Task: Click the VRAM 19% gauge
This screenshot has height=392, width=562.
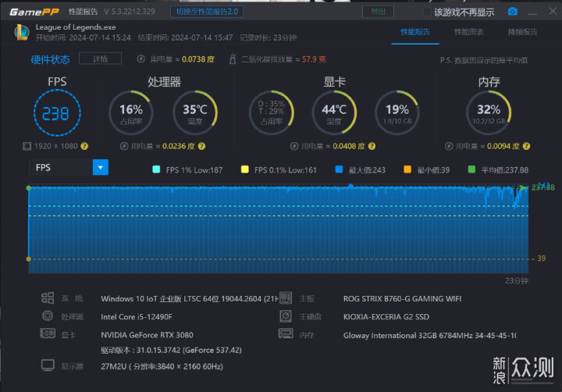Action: [x=397, y=113]
